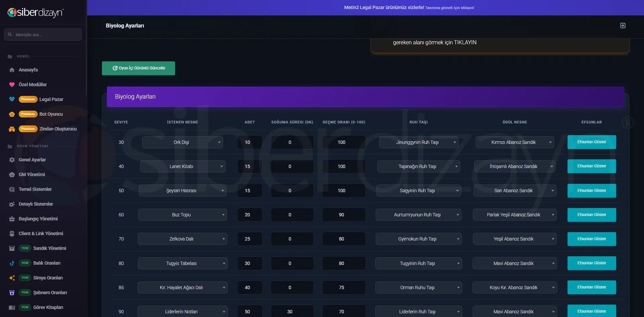Viewport: 644px width, 317px height.
Task: Click the Anasayfa home icon
Action: [x=12, y=70]
